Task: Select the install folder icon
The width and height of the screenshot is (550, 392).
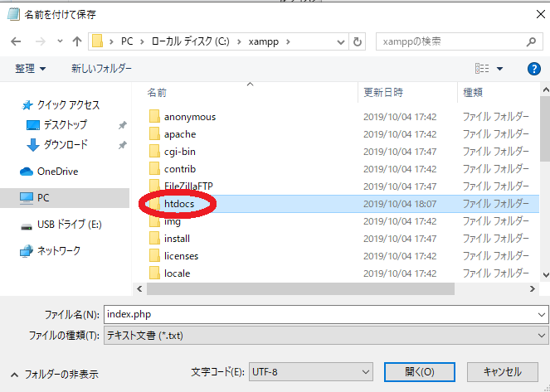Action: point(154,238)
